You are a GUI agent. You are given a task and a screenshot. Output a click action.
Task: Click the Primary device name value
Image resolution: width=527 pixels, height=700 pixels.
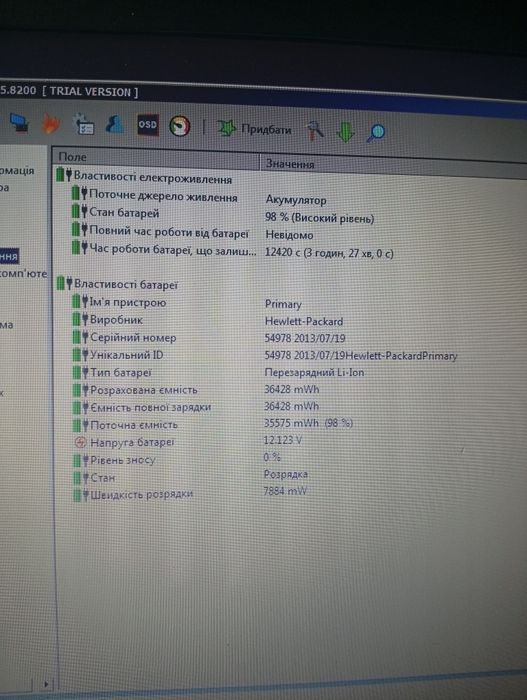click(283, 304)
